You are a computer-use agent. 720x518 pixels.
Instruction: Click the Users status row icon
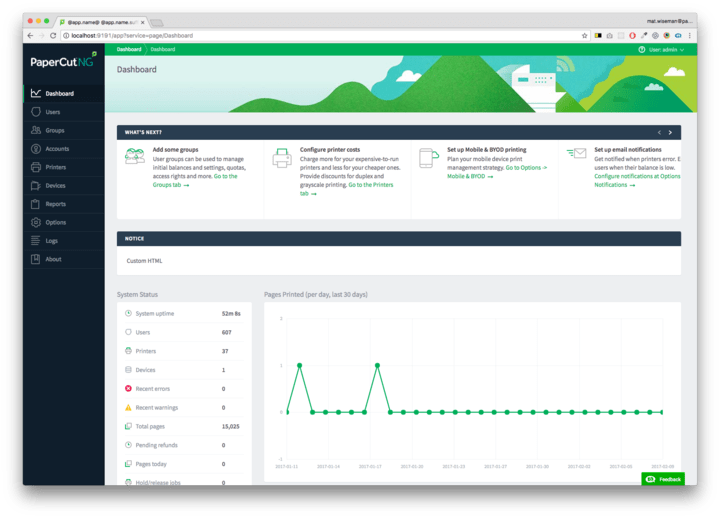click(x=128, y=332)
